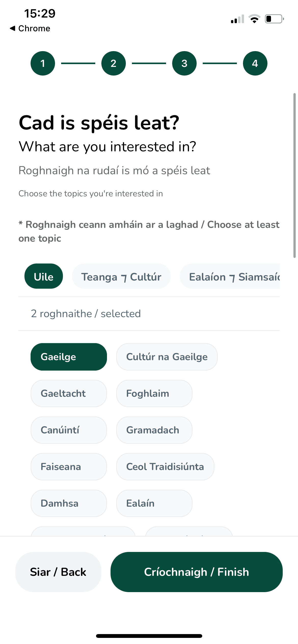The height and width of the screenshot is (644, 298).
Task: Tap the Críochnaigh / Finish button
Action: tap(196, 572)
